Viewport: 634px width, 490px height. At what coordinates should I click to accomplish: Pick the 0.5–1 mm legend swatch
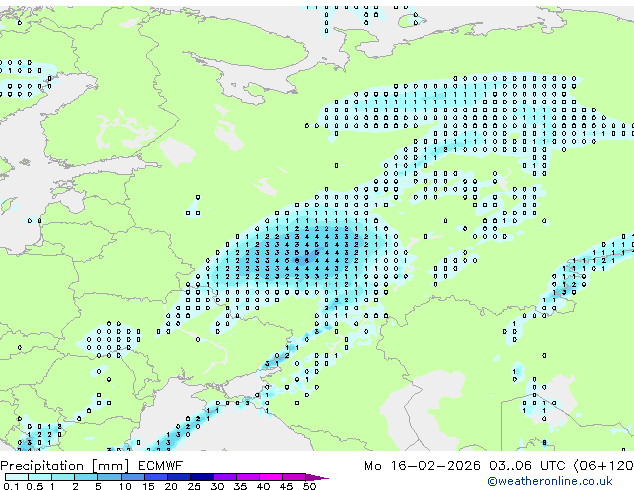point(40,477)
